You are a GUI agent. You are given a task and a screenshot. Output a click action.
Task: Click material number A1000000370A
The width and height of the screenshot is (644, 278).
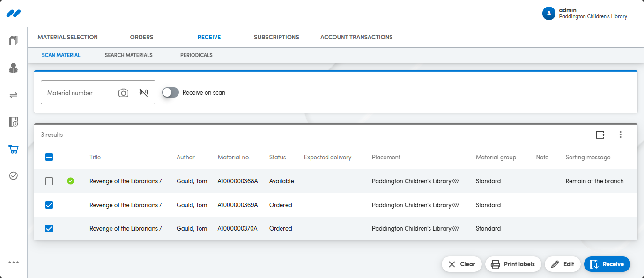pos(238,228)
